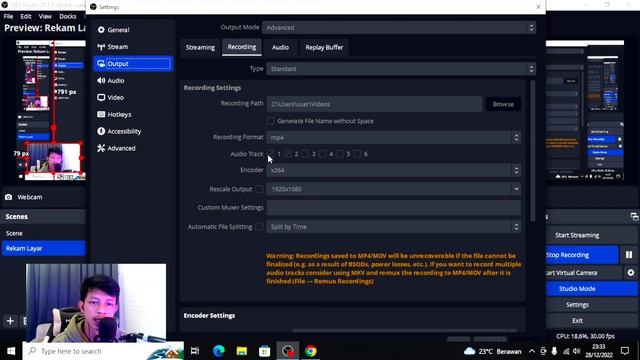Viewport: 640px width, 360px height.
Task: Click Exit in OBS controls
Action: coord(592,321)
